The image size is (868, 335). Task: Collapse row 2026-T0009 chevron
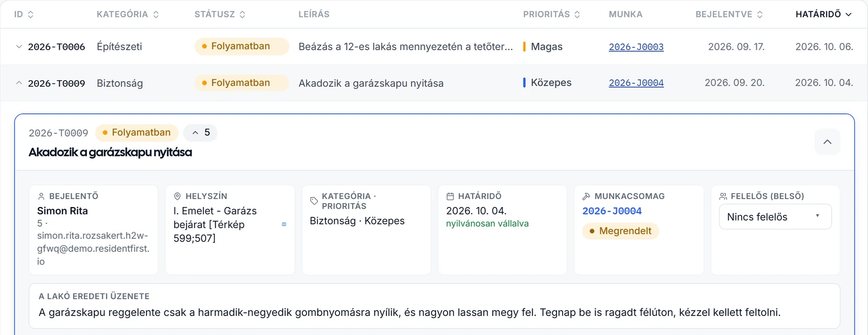[19, 83]
